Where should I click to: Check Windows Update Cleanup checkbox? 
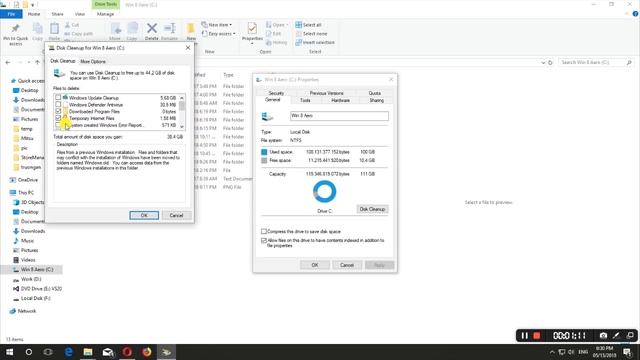tap(58, 98)
